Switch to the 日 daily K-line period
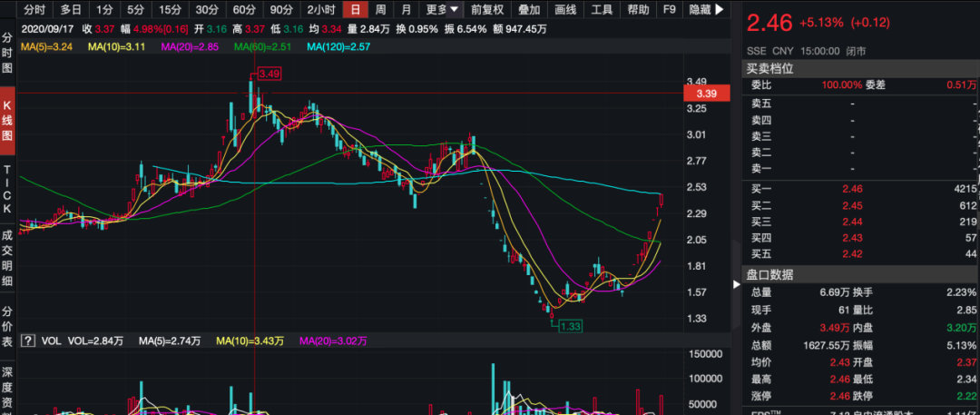980x415 pixels. tap(355, 10)
